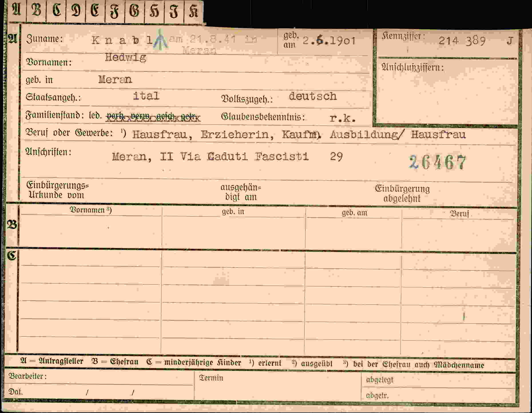This screenshot has height=413, width=532.
Task: Click the typed surname 'Knabl'
Action: pos(122,40)
